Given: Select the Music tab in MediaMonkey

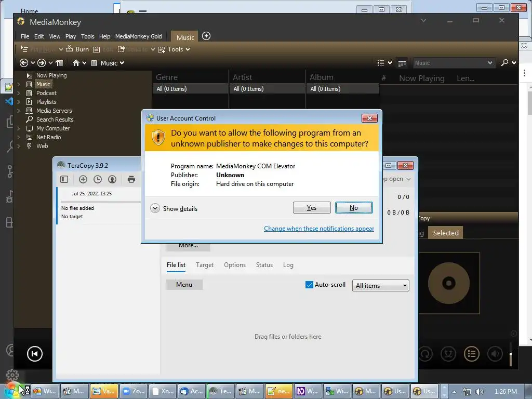Looking at the screenshot, I should 185,37.
